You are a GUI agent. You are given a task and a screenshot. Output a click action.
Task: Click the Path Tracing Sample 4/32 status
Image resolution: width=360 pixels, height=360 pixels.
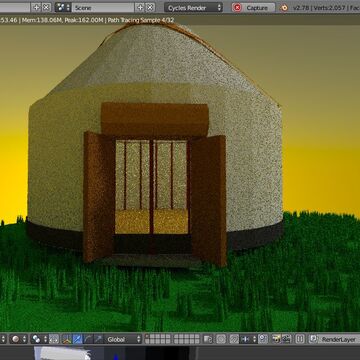(141, 20)
